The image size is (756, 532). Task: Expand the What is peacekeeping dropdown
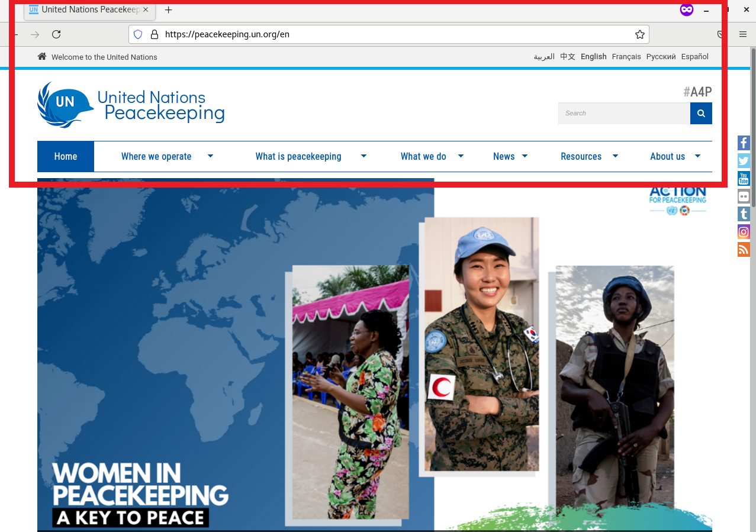(363, 156)
